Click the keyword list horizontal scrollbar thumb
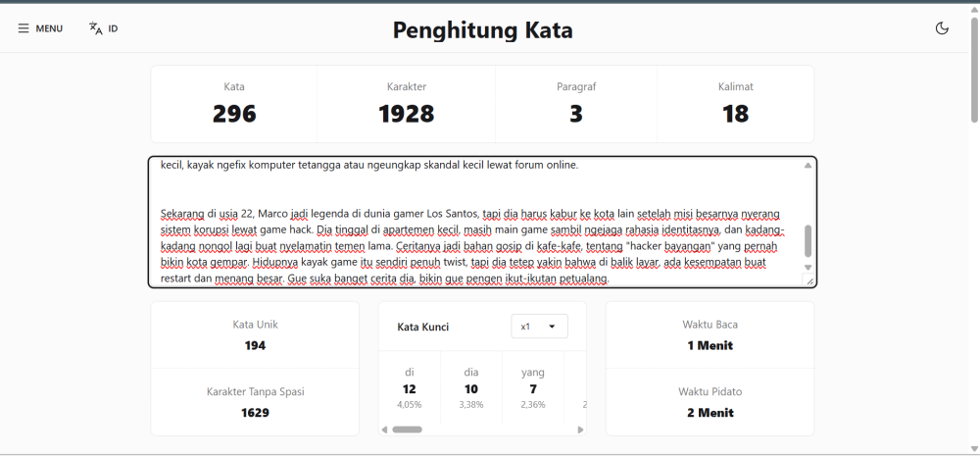The width and height of the screenshot is (980, 456). (407, 430)
